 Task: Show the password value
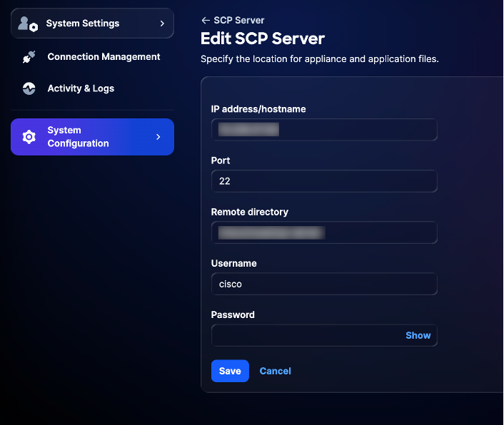pos(418,335)
